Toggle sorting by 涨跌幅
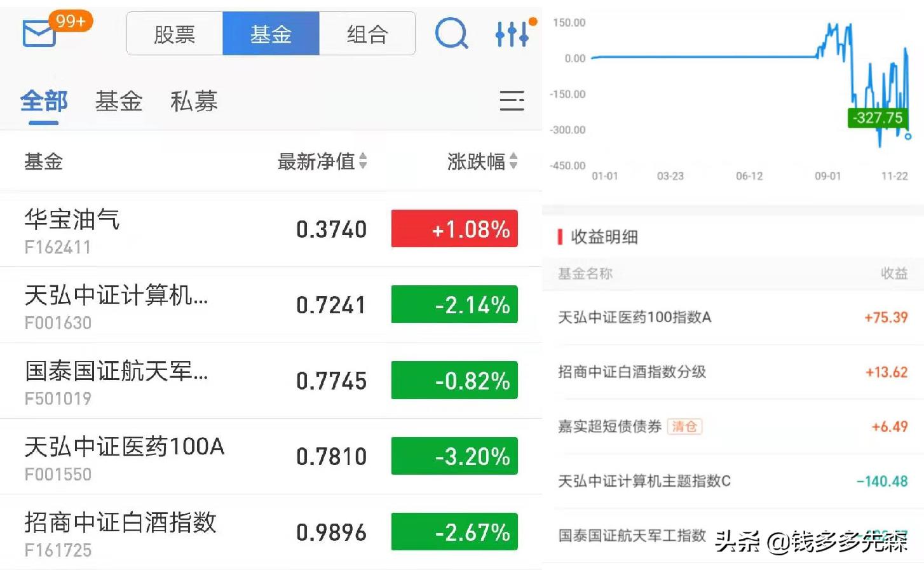924x570 pixels. pos(481,162)
